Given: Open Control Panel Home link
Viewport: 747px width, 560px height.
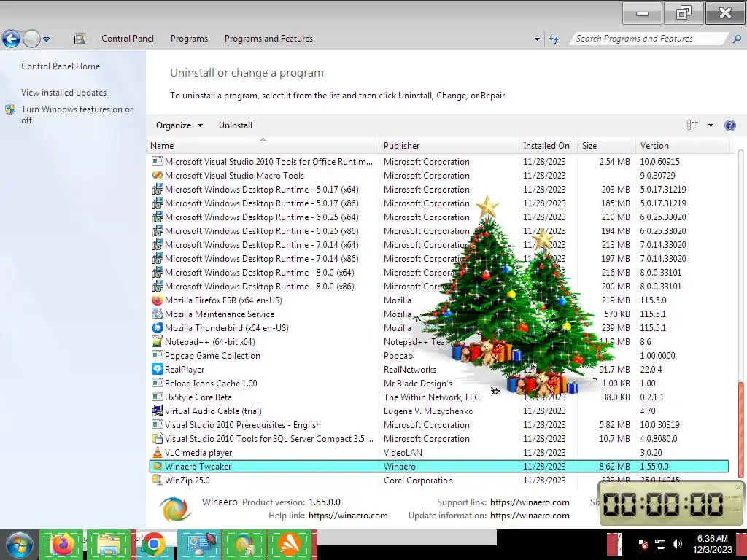Looking at the screenshot, I should tap(61, 66).
